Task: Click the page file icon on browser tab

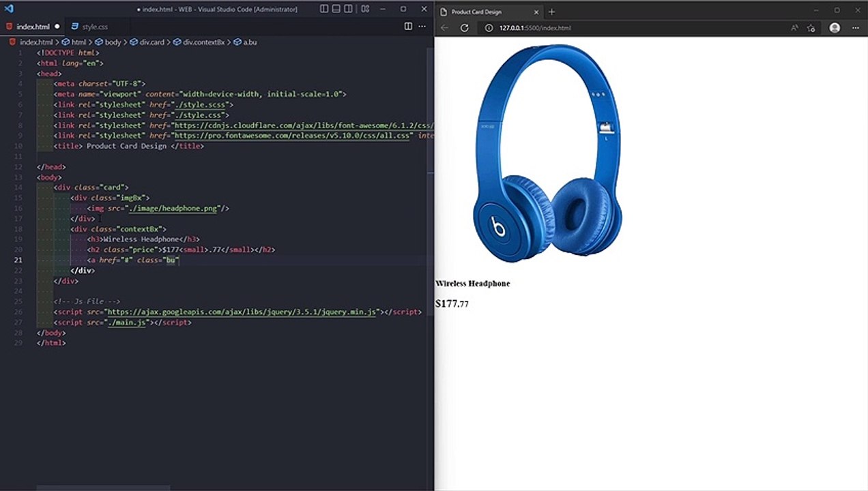Action: [444, 12]
